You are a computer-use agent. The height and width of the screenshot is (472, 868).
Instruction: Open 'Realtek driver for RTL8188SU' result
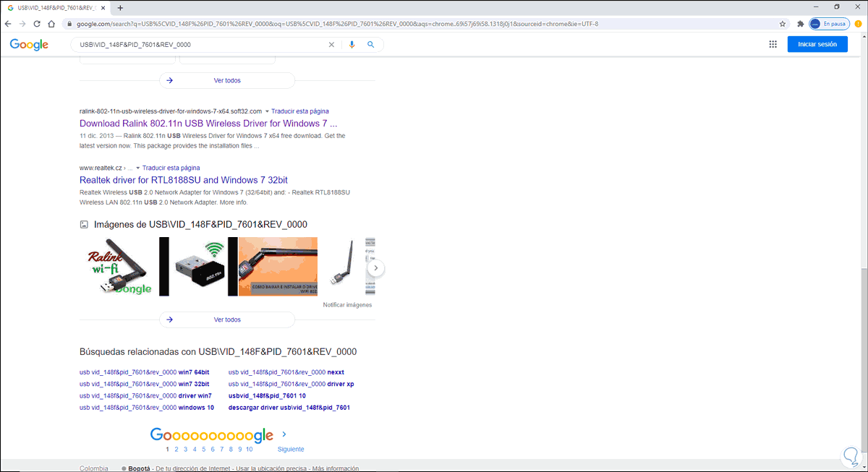tap(184, 180)
